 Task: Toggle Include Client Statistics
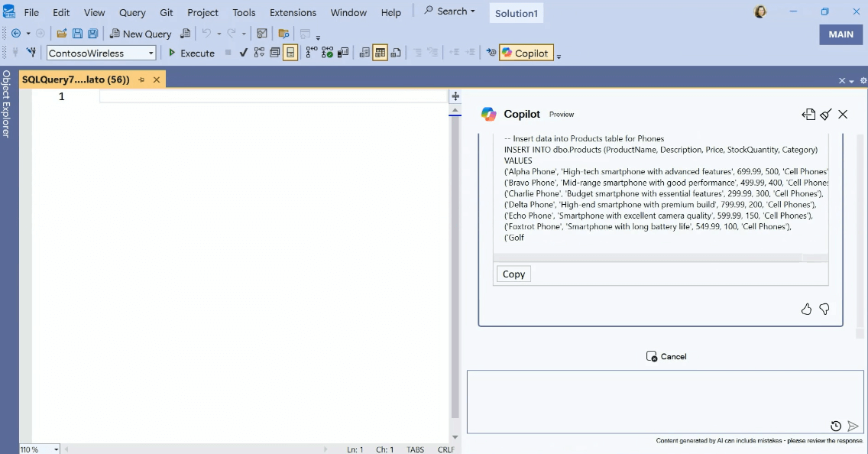pos(343,53)
